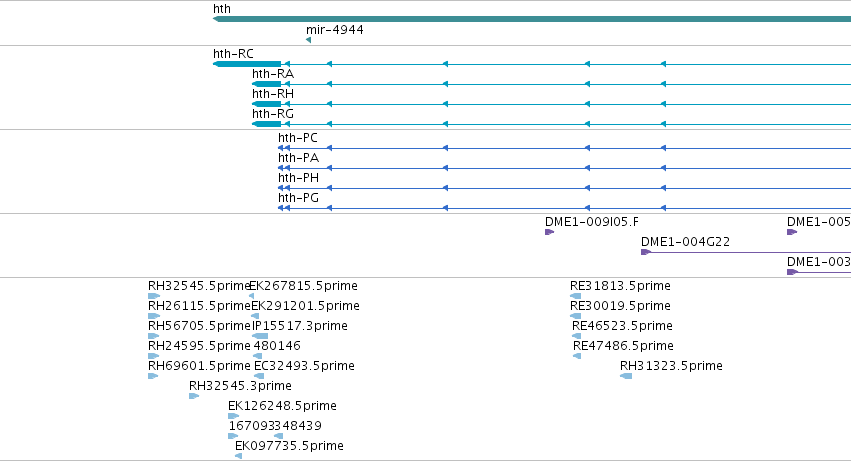Viewport: 851px width, 461px height.
Task: Click the hth-PC protein feature label
Action: click(298, 138)
